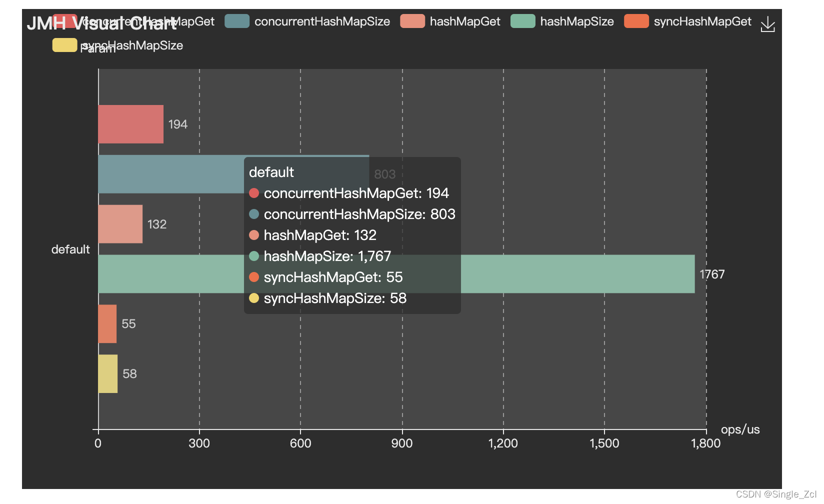Image resolution: width=824 pixels, height=504 pixels.
Task: Click the '300' x-axis tick label
Action: pyautogui.click(x=199, y=443)
